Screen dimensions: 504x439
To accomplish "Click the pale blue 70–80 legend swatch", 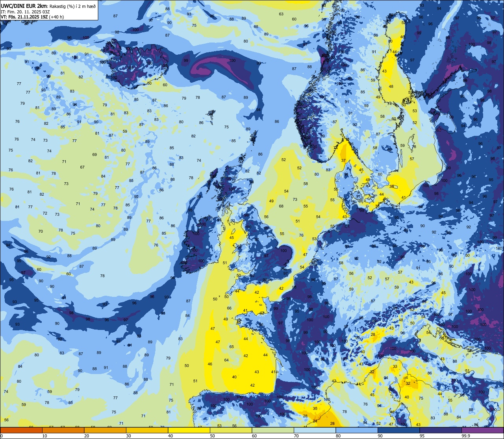I will coord(315,430).
